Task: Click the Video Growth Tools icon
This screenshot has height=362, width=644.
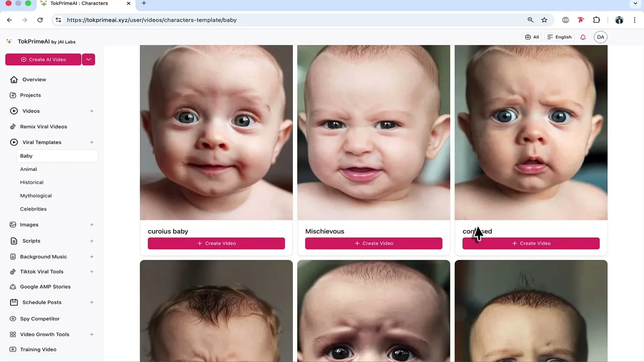Action: (14, 334)
